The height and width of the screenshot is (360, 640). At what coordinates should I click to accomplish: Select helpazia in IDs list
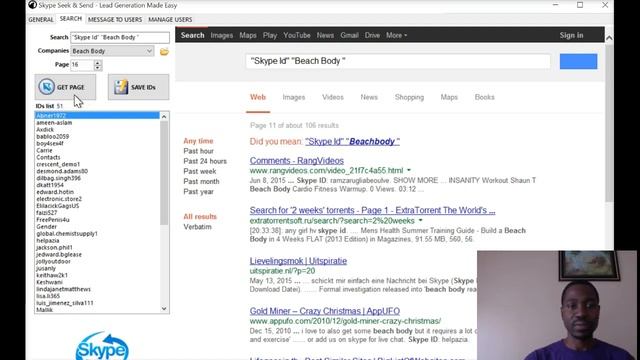[48, 240]
